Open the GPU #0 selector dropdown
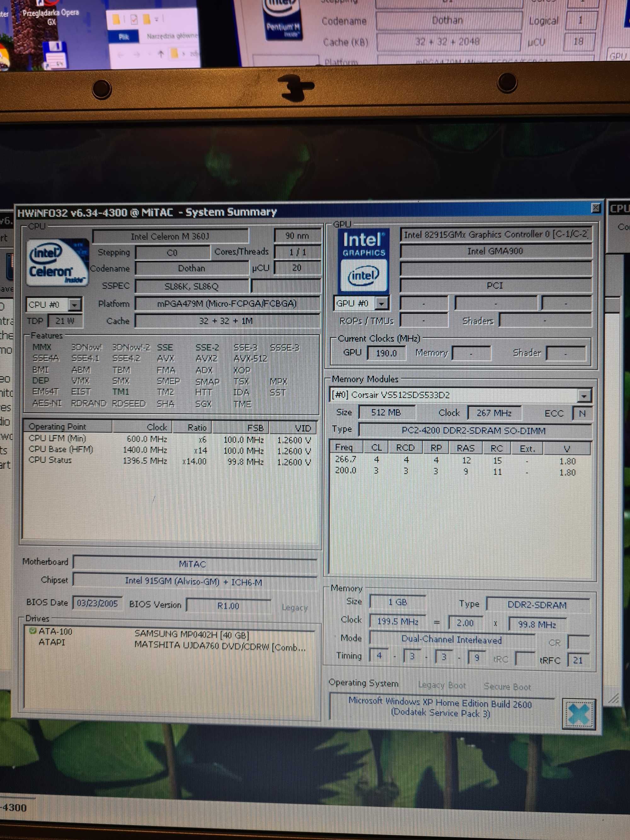 [x=382, y=303]
